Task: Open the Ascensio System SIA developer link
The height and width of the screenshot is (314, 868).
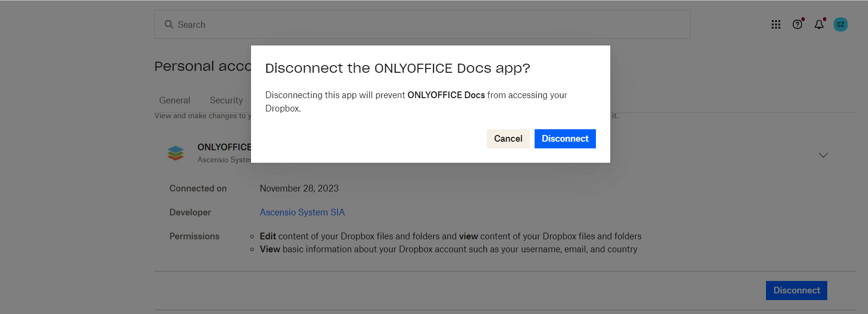Action: [x=302, y=212]
